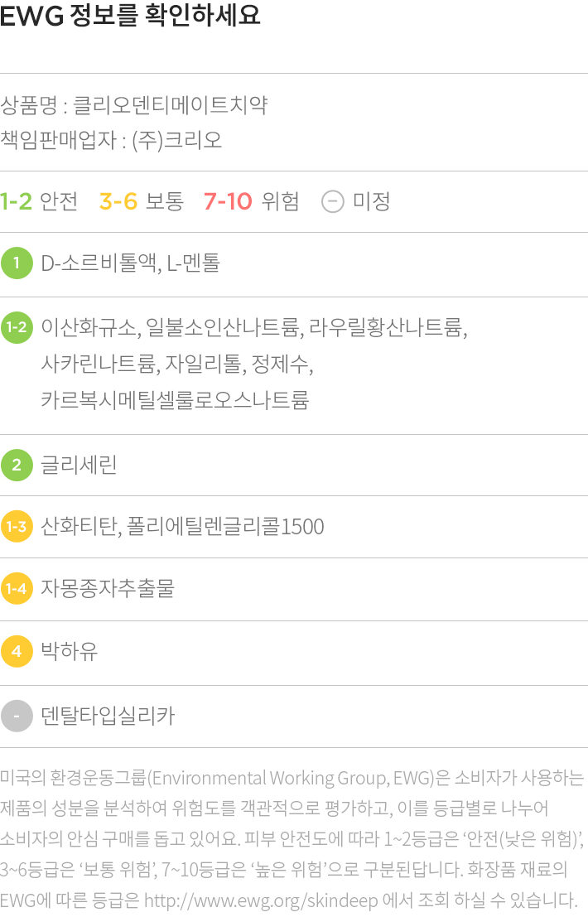
Task: Click the 박하유 ingredient entry
Action: 69,651
